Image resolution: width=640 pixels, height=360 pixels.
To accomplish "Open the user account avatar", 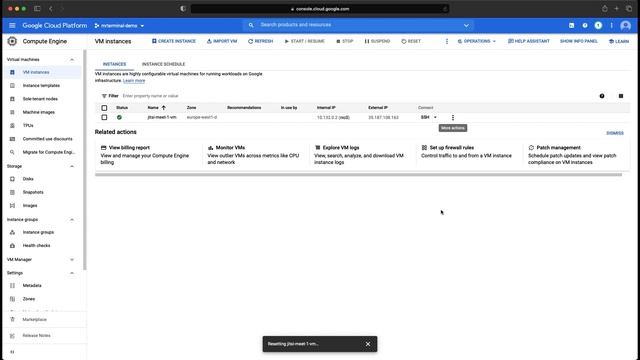I will [625, 25].
